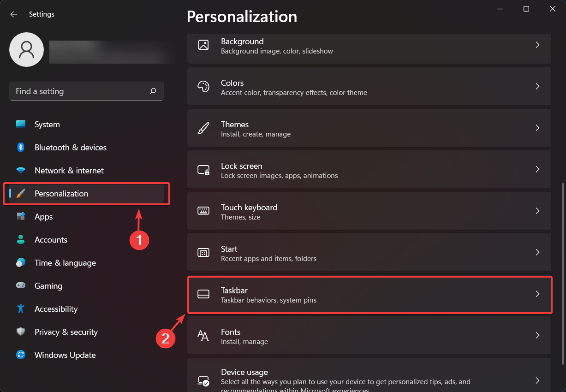
Task: Open the Themes settings row
Action: coord(369,128)
